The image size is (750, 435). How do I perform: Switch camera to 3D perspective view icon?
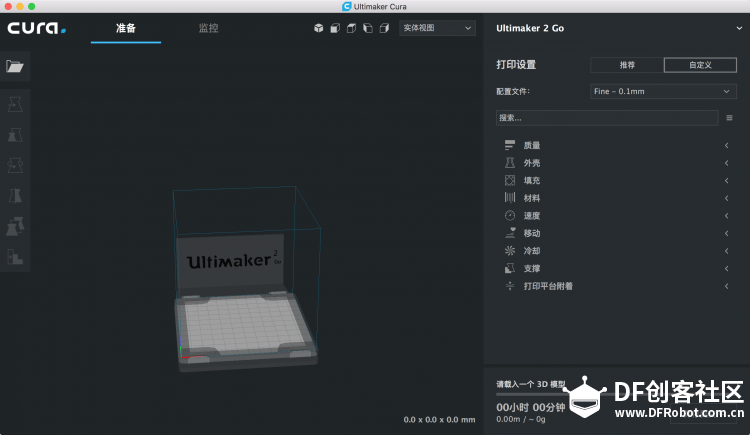click(319, 28)
